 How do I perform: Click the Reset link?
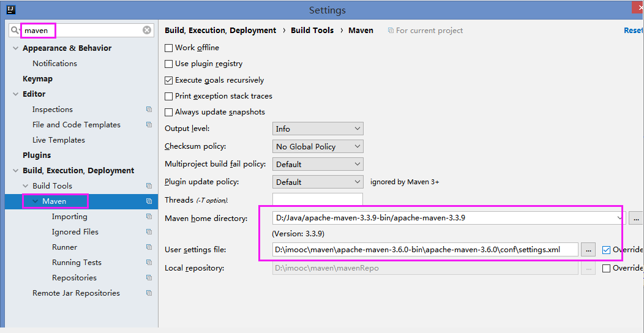[x=634, y=31]
